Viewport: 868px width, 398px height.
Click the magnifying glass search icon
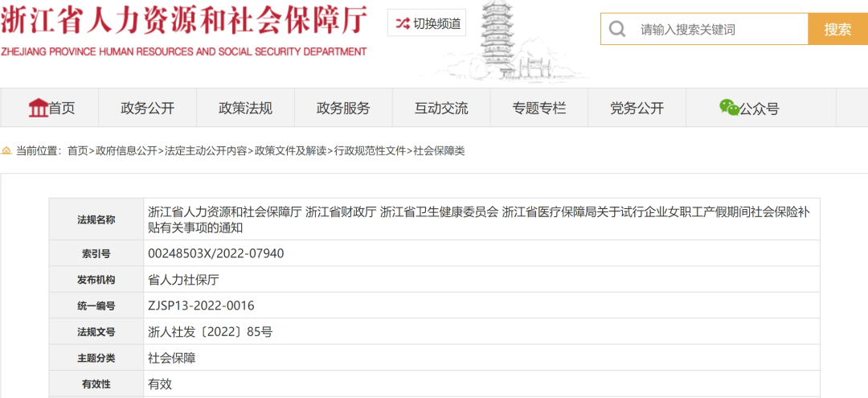point(617,30)
